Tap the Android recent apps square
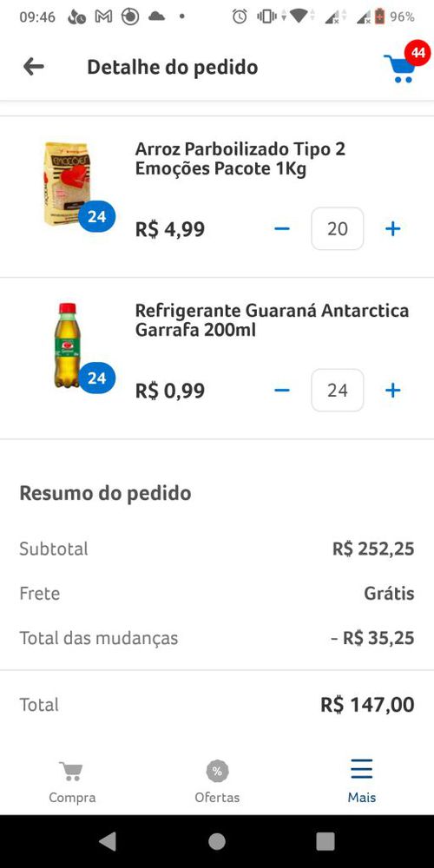 click(x=325, y=841)
